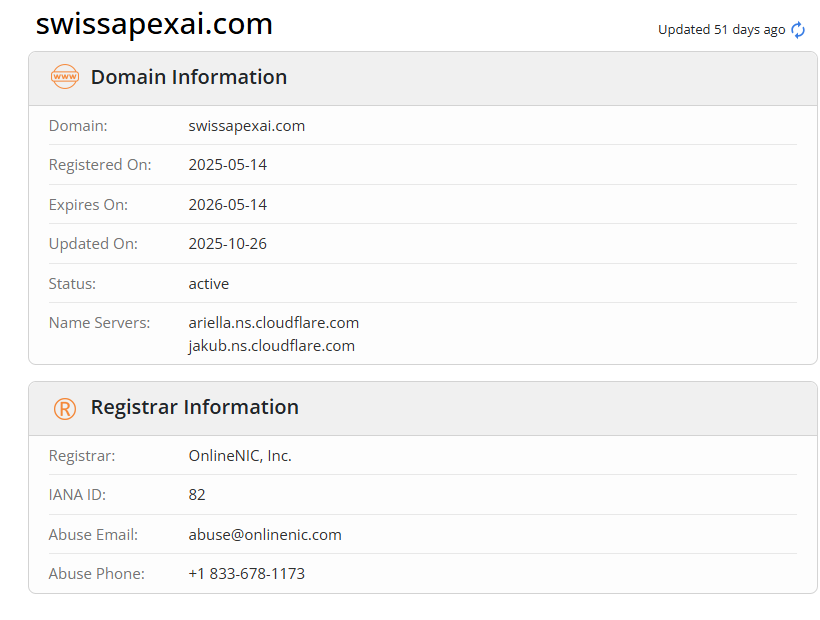Screen dimensions: 820x620
Task: Click the abuse@onlinenic.com email address
Action: tap(265, 535)
